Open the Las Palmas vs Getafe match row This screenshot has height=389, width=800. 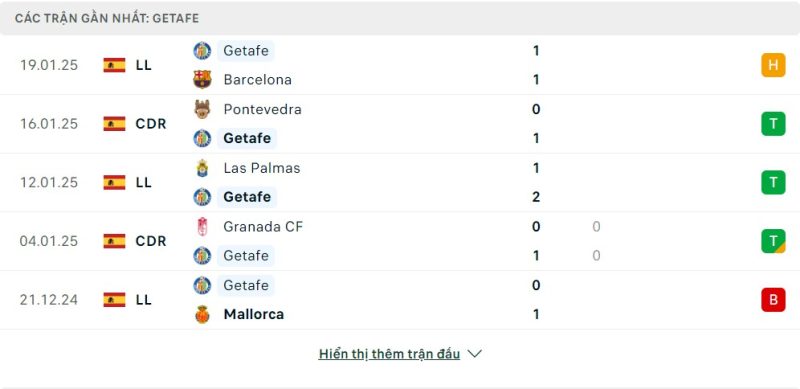400,182
